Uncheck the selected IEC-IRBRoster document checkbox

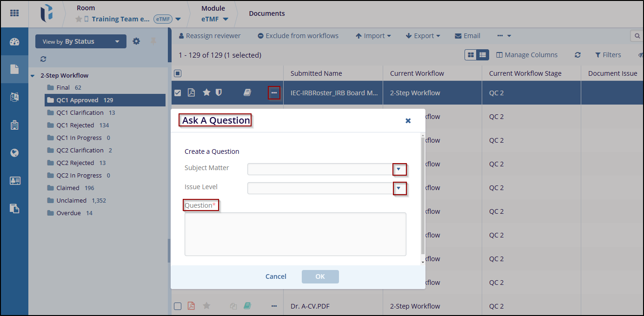click(x=178, y=93)
